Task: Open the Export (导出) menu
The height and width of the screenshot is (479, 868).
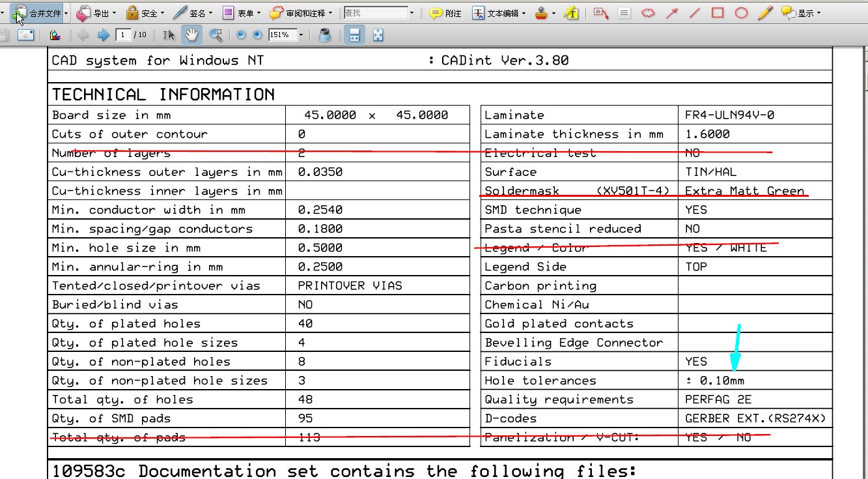Action: 96,12
